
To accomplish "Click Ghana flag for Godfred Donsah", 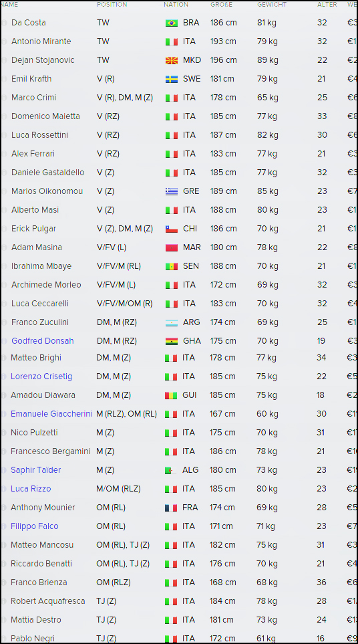I will coord(172,341).
